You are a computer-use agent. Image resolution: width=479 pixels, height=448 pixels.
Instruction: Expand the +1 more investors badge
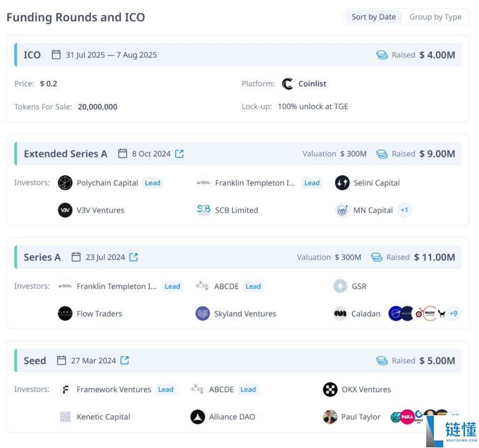pos(404,210)
